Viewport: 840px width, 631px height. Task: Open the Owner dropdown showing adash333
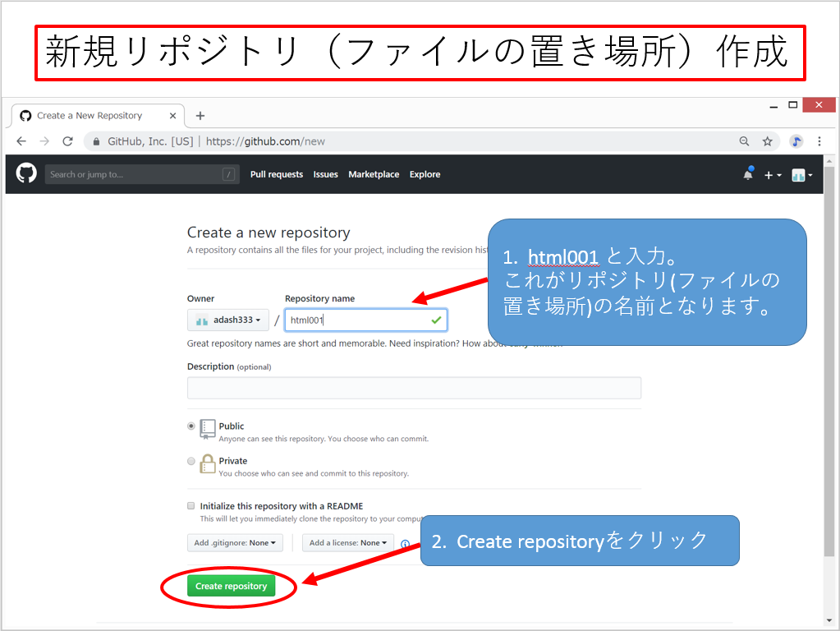227,320
